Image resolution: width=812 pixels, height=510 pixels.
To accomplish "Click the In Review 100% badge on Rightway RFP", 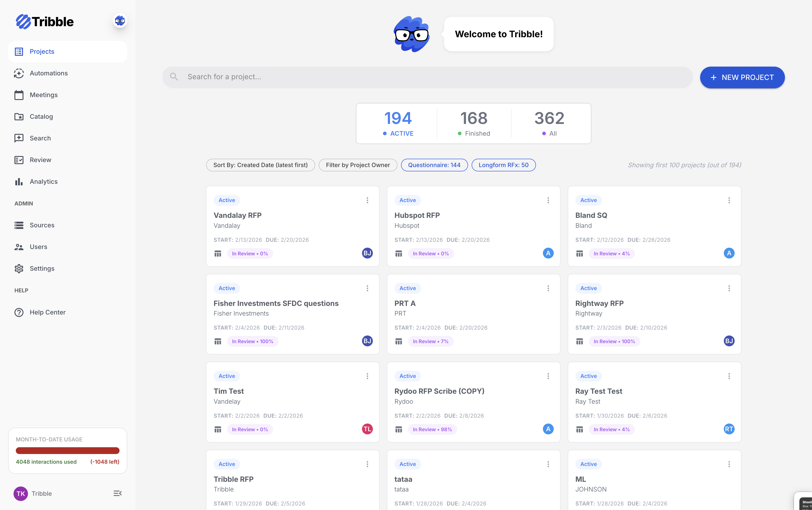I will pyautogui.click(x=614, y=342).
